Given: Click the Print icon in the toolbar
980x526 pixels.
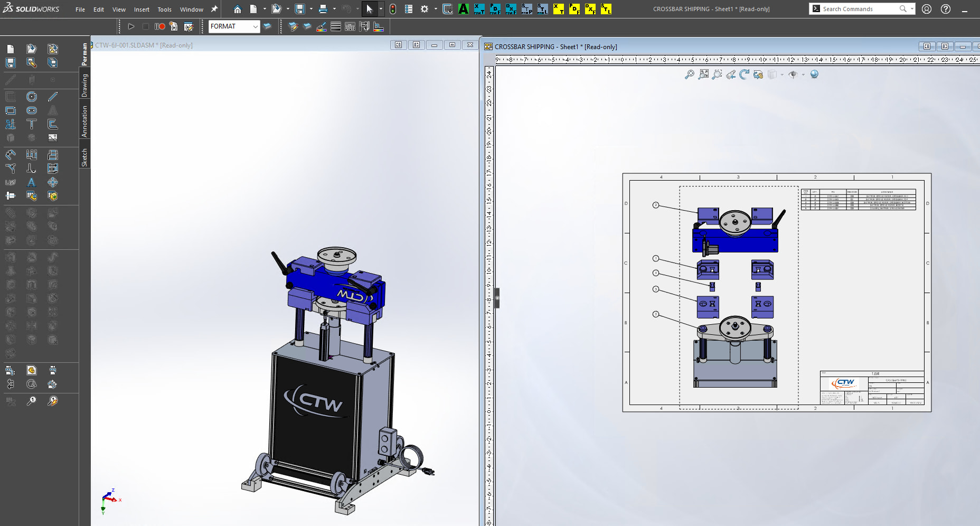Looking at the screenshot, I should pyautogui.click(x=323, y=9).
